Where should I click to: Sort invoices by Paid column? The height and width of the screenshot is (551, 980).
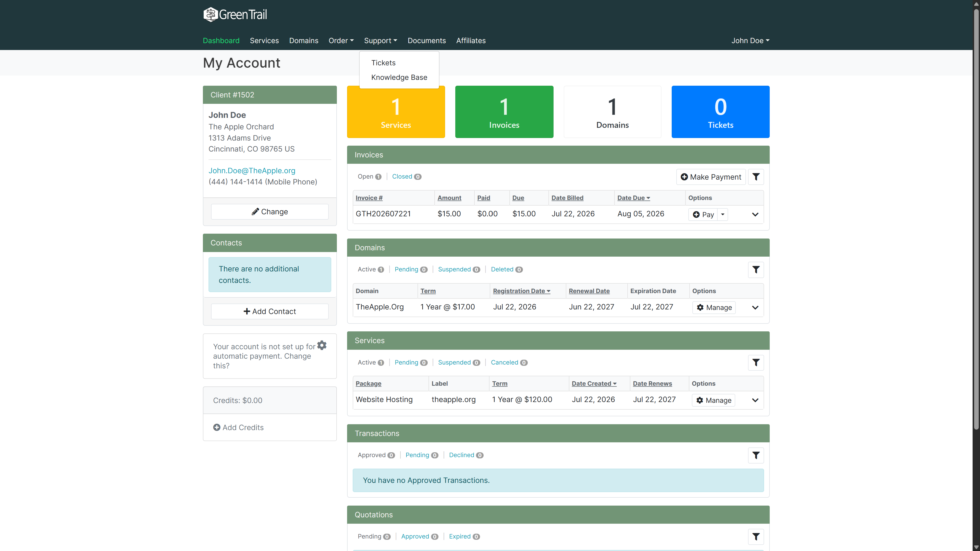tap(484, 198)
